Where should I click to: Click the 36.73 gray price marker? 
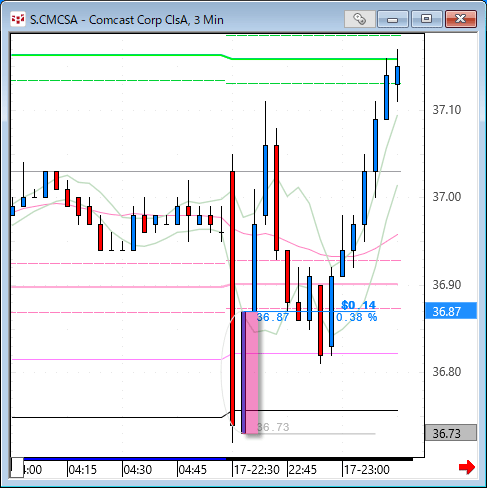[x=451, y=433]
